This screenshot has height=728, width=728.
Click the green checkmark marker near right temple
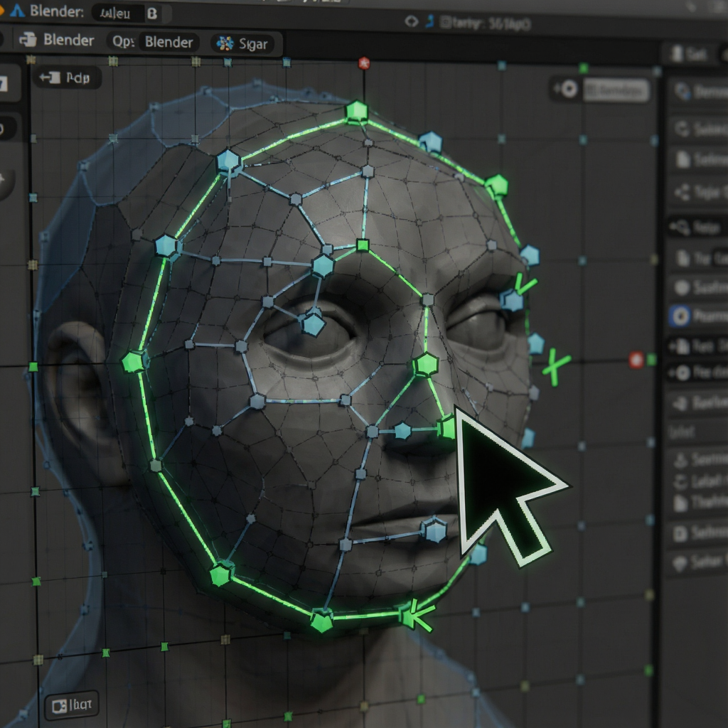(x=525, y=284)
